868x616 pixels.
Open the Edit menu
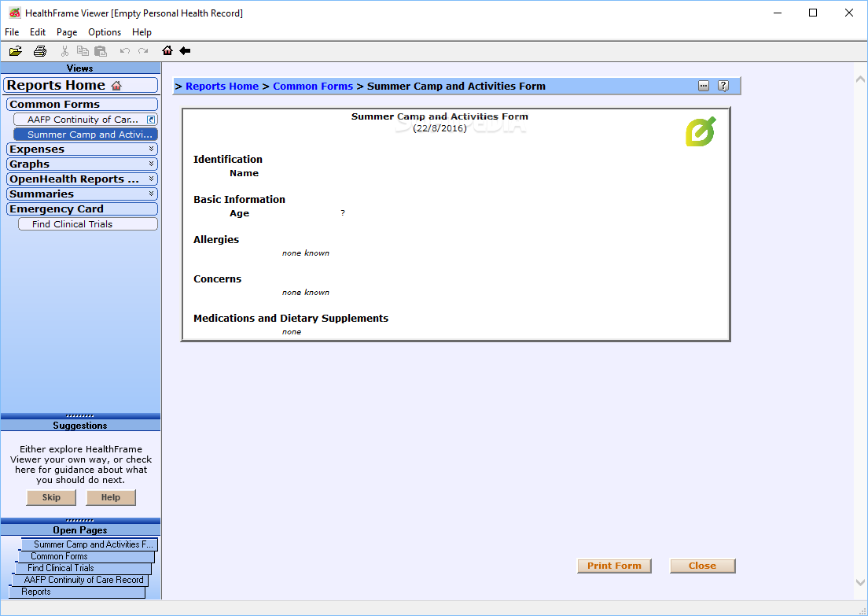pyautogui.click(x=38, y=32)
